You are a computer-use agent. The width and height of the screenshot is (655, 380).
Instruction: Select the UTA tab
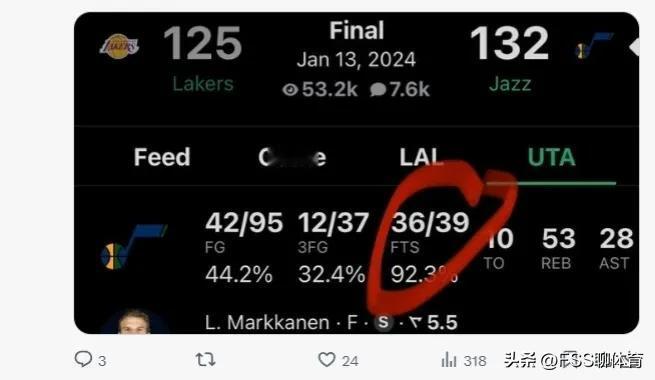(x=551, y=157)
